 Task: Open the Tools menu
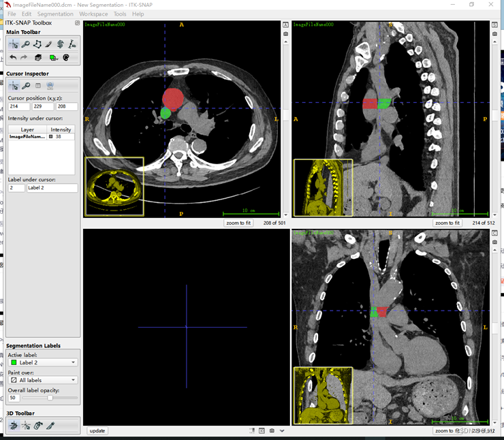(x=120, y=14)
